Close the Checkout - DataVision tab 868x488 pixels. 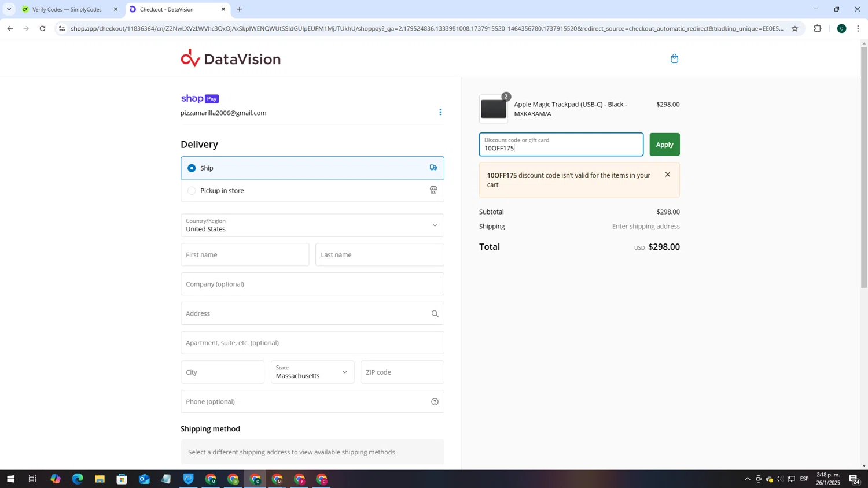[223, 9]
